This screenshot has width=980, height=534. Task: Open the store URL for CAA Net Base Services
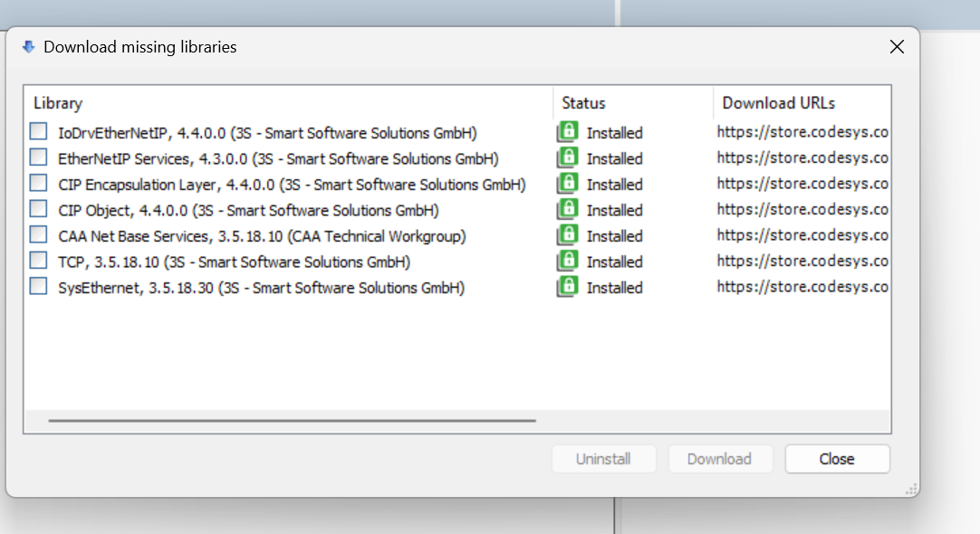pyautogui.click(x=802, y=235)
